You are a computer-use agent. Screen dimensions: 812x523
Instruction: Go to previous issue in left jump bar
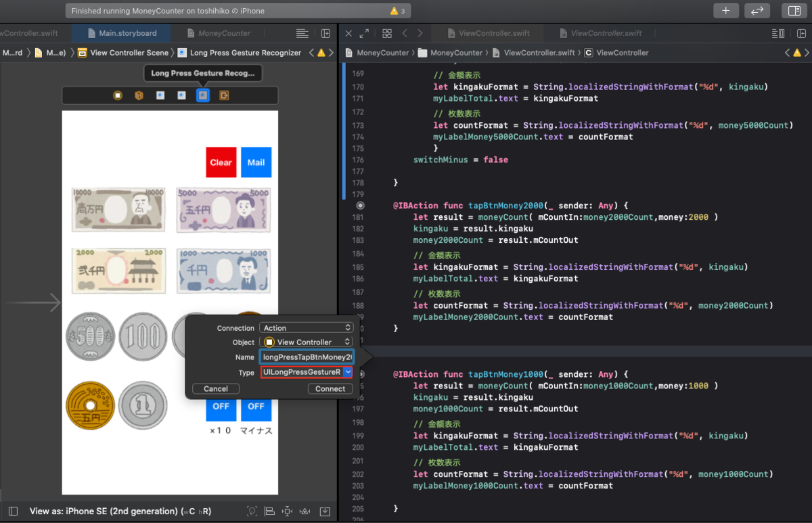pyautogui.click(x=311, y=53)
